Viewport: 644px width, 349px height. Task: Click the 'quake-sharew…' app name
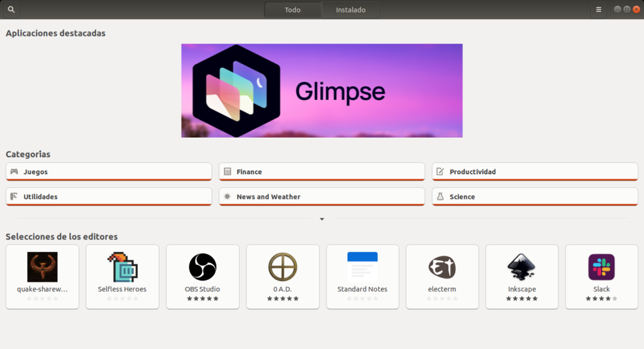point(42,289)
